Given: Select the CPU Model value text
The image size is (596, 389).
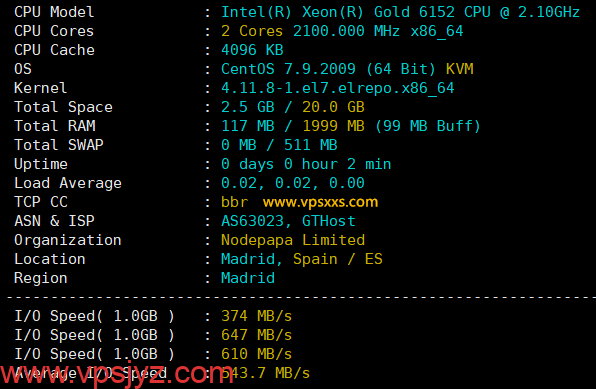Looking at the screenshot, I should 400,12.
